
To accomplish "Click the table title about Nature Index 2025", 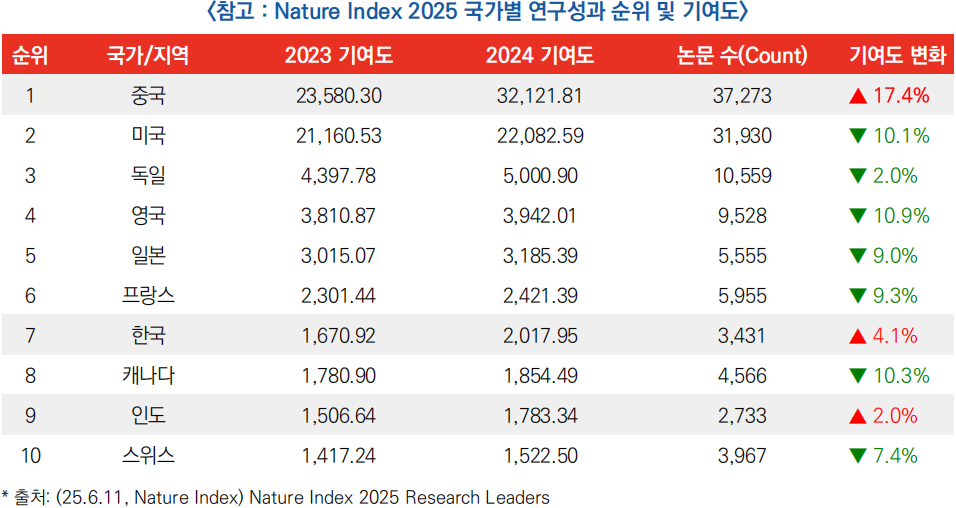I will (x=476, y=14).
